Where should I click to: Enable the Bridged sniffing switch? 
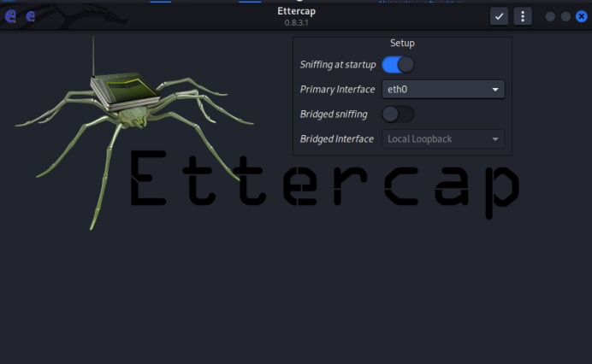click(398, 114)
